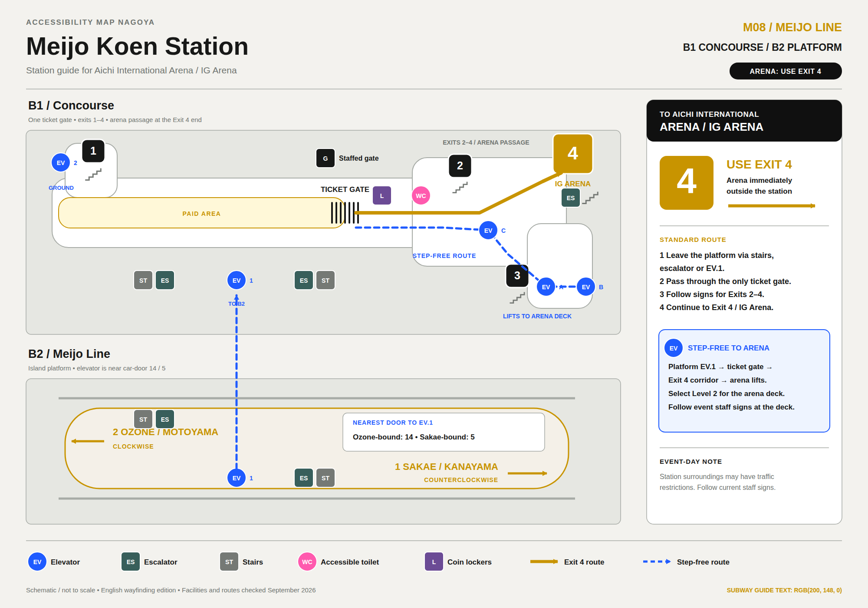Screen dimensions: 868x608
Task: Click the EV 1 elevator on B2 platform
Action: (x=237, y=478)
